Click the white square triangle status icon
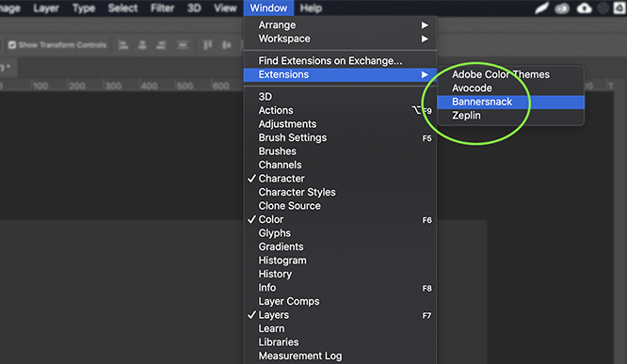This screenshot has width=627, height=364. click(x=619, y=8)
